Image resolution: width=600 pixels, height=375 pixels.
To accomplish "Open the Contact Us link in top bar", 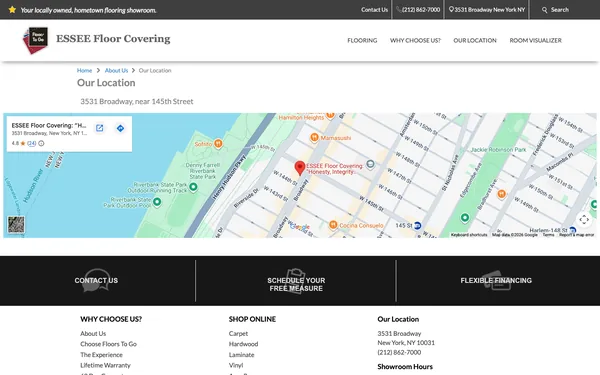I will tap(374, 10).
